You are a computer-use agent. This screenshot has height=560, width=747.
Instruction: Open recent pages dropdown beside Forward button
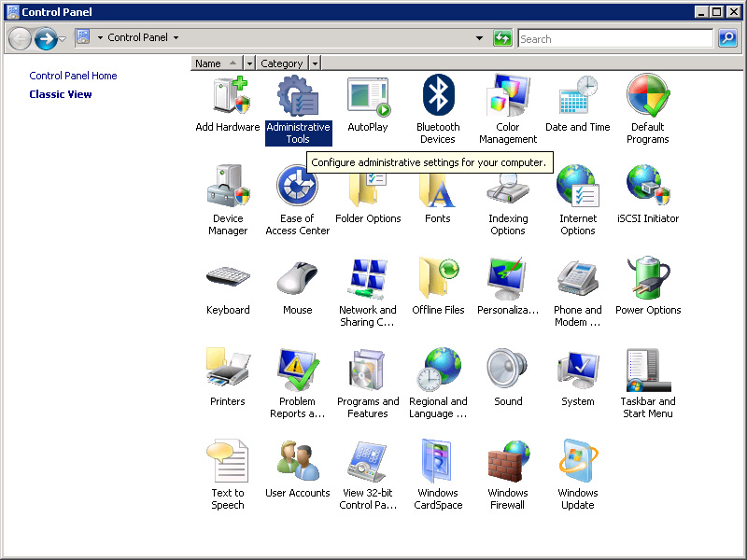point(62,39)
